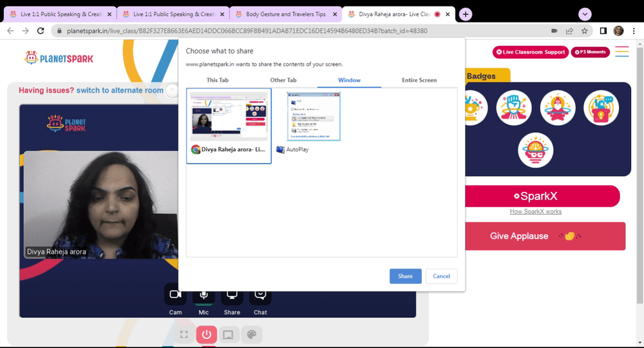644x348 pixels.
Task: Click the share page icon in address bar
Action: pos(569,31)
